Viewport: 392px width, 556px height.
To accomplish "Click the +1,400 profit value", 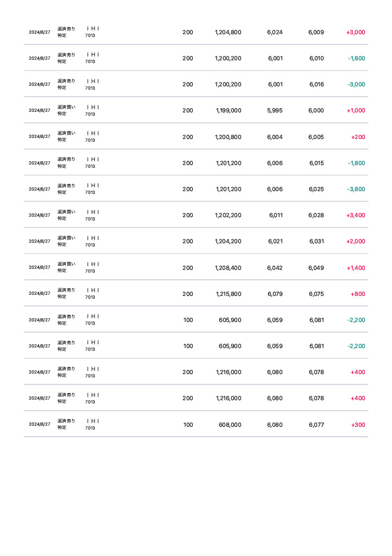I will coord(355,268).
